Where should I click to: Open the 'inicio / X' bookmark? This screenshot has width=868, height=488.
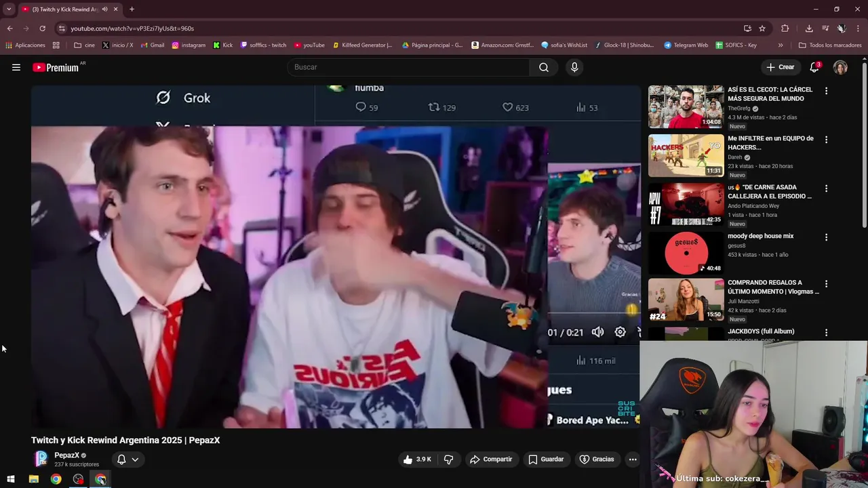117,45
